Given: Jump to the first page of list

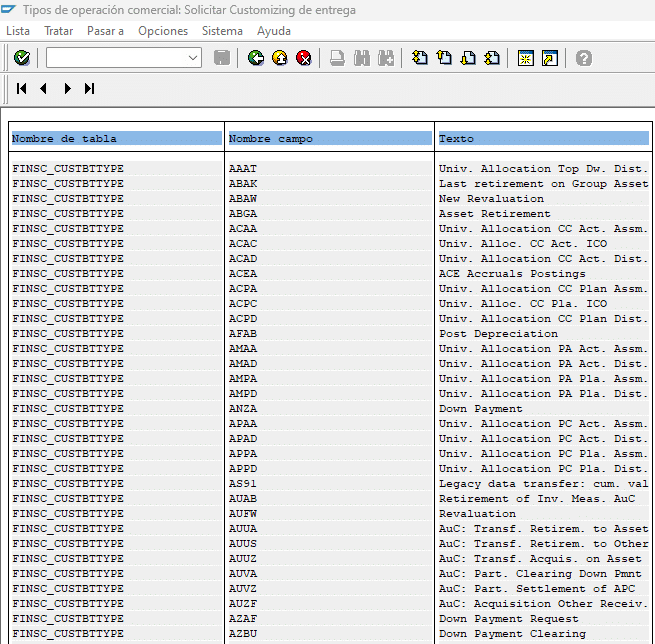Looking at the screenshot, I should (x=22, y=89).
